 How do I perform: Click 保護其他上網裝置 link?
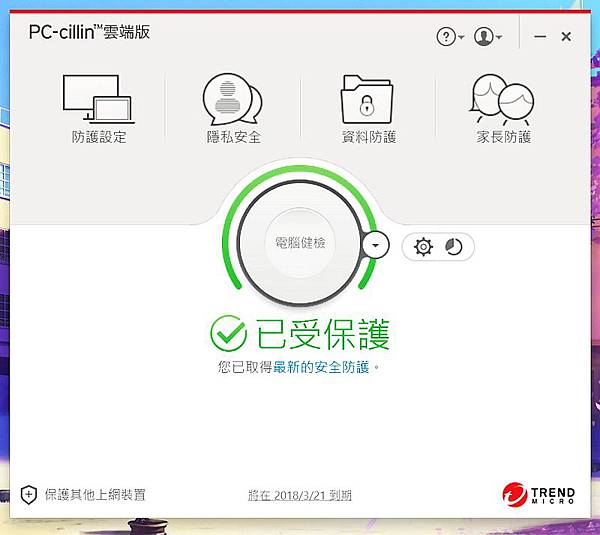[x=95, y=494]
